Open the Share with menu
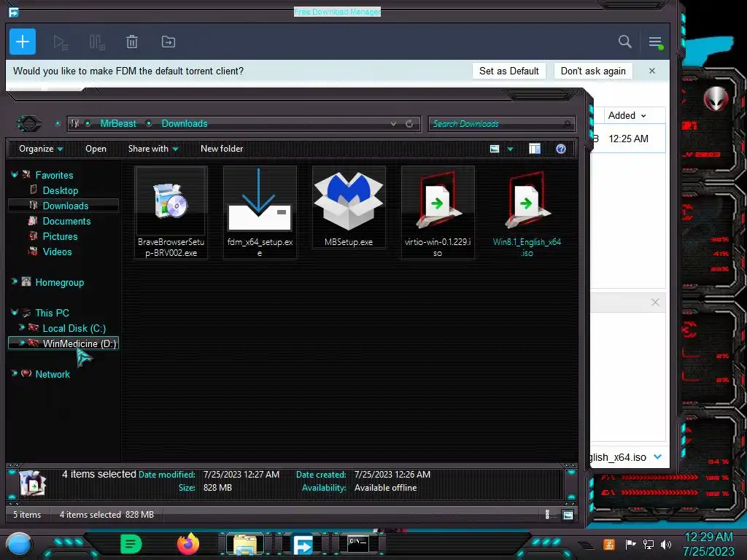The height and width of the screenshot is (560, 747). (x=153, y=149)
